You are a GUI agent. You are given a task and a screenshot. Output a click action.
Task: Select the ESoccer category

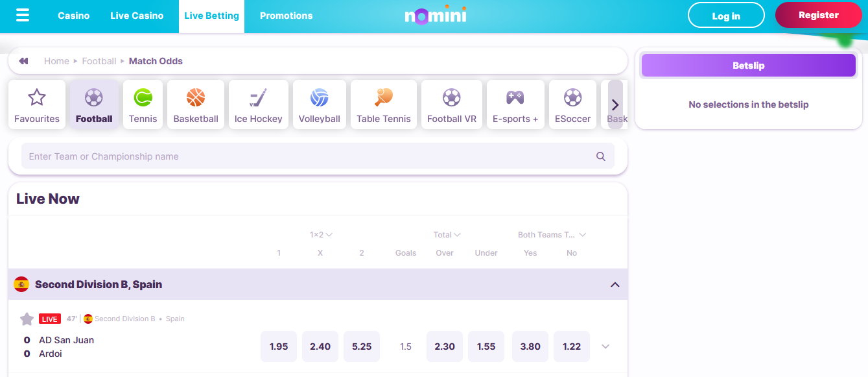tap(573, 104)
